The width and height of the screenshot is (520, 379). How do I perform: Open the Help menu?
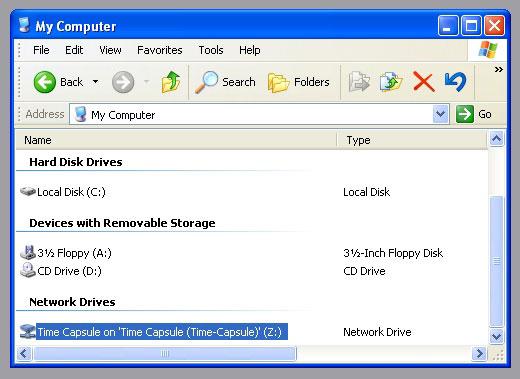249,50
